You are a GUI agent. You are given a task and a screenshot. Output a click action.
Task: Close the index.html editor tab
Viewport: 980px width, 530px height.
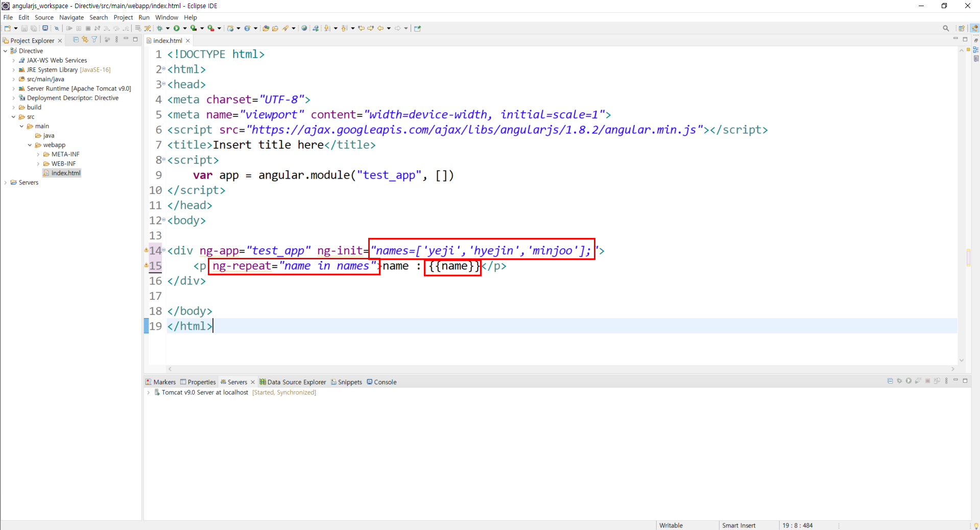(x=188, y=40)
